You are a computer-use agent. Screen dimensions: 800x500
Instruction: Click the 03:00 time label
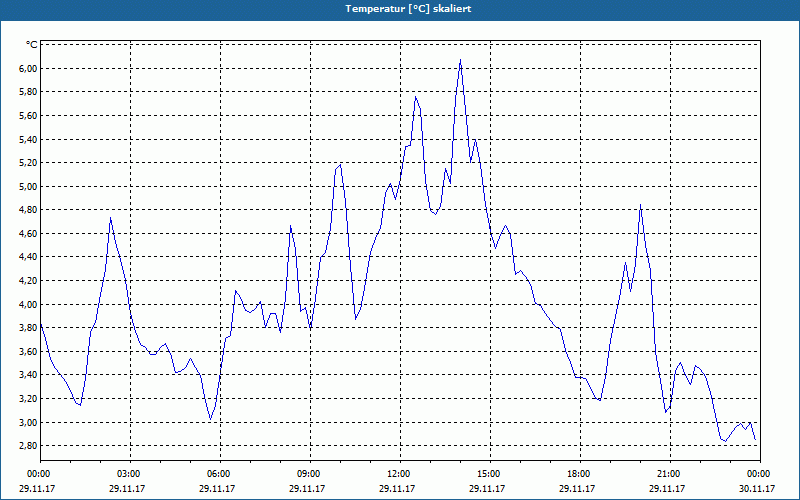click(130, 474)
